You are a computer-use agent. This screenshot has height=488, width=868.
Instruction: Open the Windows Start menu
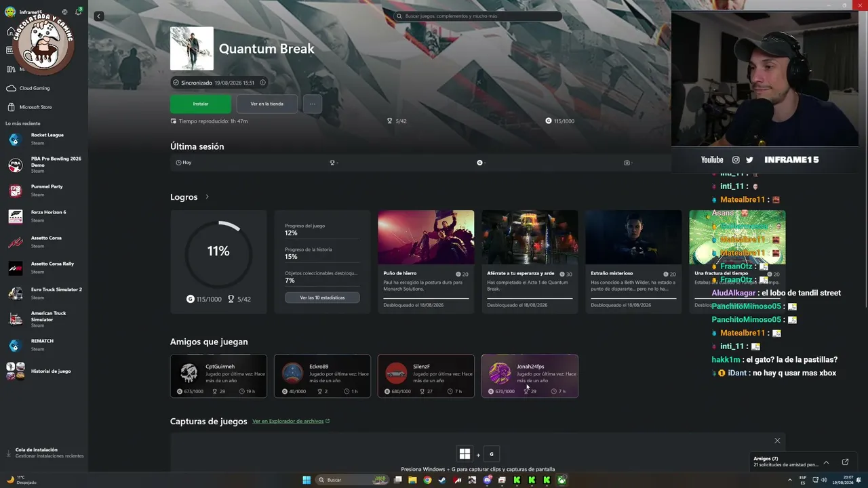point(307,480)
